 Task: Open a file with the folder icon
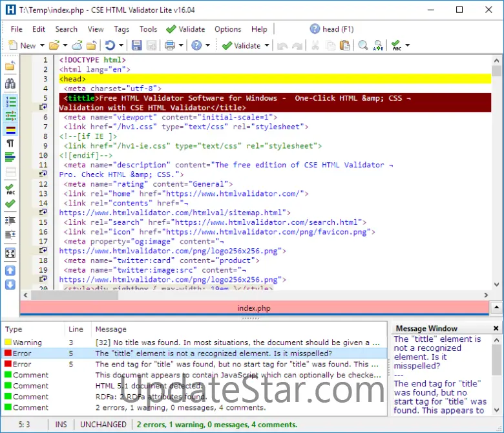click(54, 45)
